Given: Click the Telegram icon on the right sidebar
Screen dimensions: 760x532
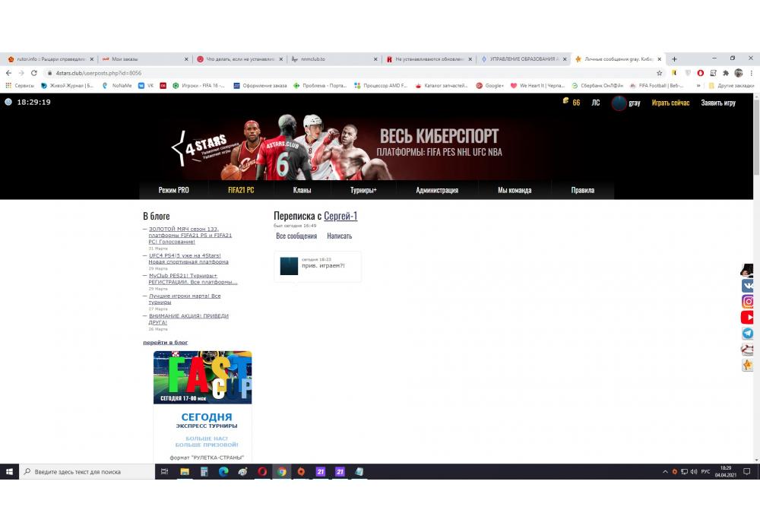Looking at the screenshot, I should point(748,334).
